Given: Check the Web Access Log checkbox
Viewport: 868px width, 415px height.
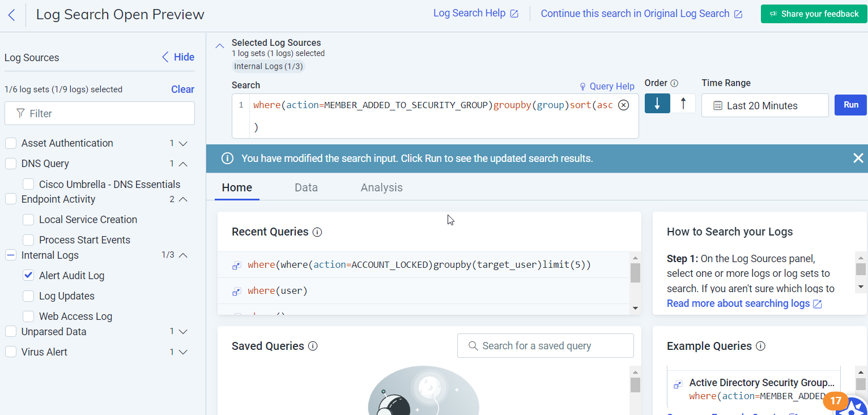Looking at the screenshot, I should coord(28,316).
